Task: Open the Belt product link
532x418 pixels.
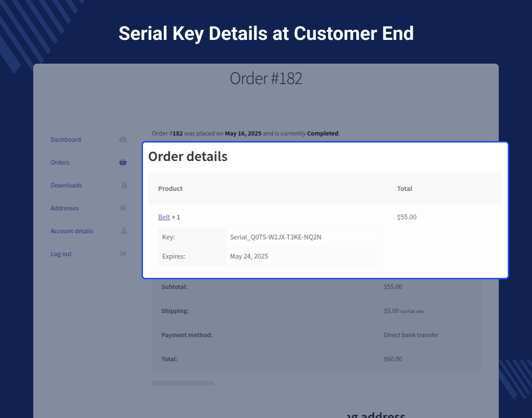Action: pyautogui.click(x=164, y=217)
